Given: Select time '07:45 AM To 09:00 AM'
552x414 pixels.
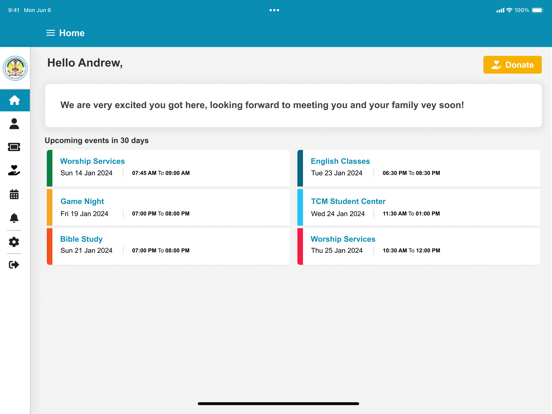Looking at the screenshot, I should point(161,173).
